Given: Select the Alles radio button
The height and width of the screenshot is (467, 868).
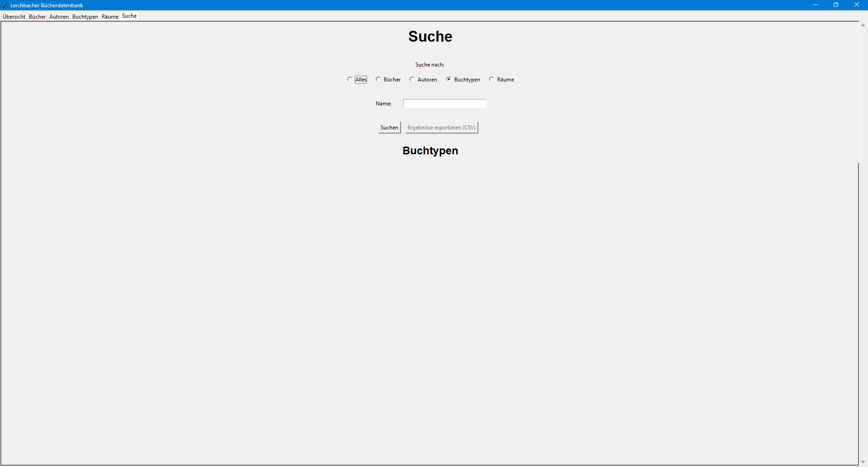Looking at the screenshot, I should tap(350, 79).
